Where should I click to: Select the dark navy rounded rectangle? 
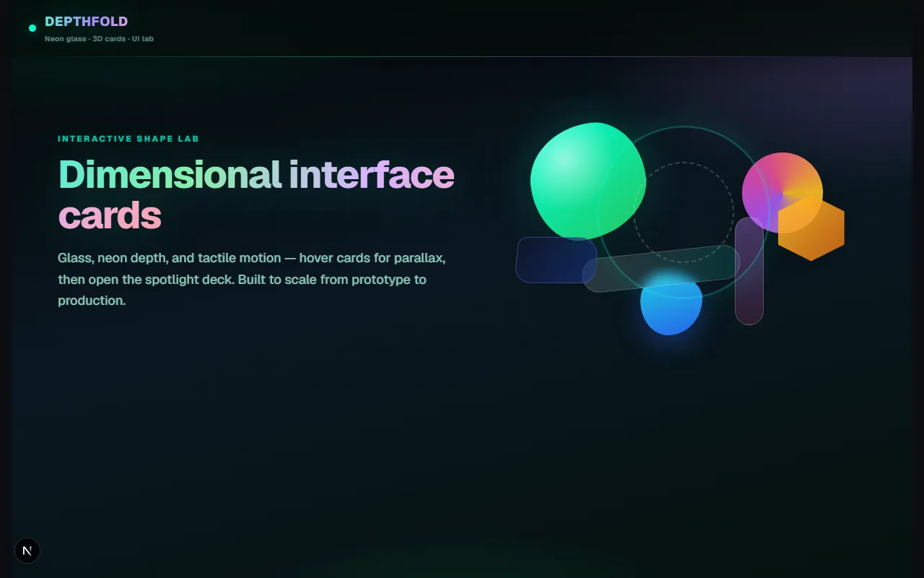(x=556, y=259)
